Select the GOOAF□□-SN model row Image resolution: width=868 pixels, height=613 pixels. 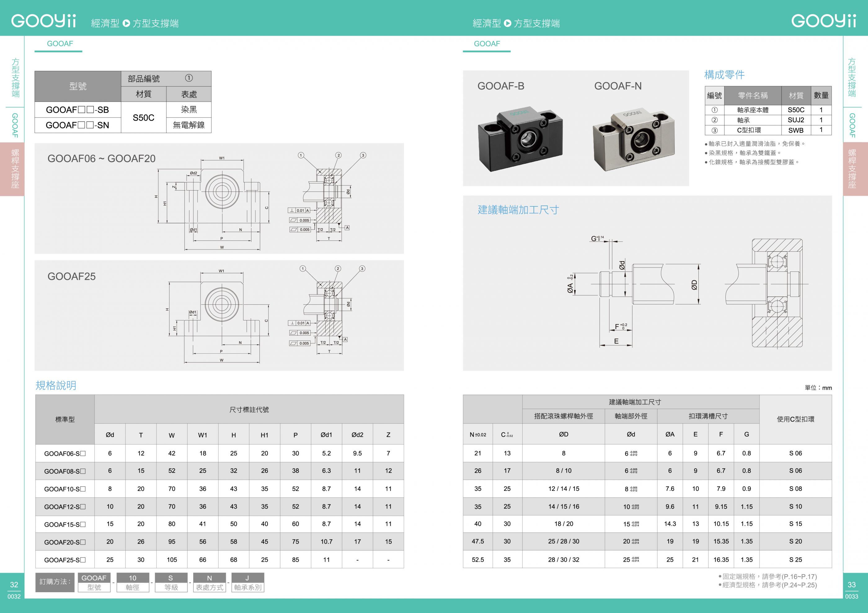point(77,125)
